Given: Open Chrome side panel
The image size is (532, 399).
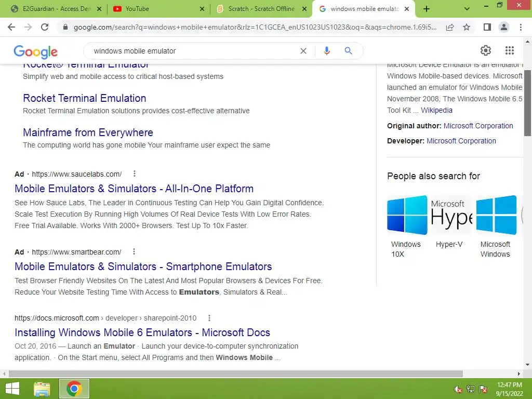Looking at the screenshot, I should pos(487,27).
